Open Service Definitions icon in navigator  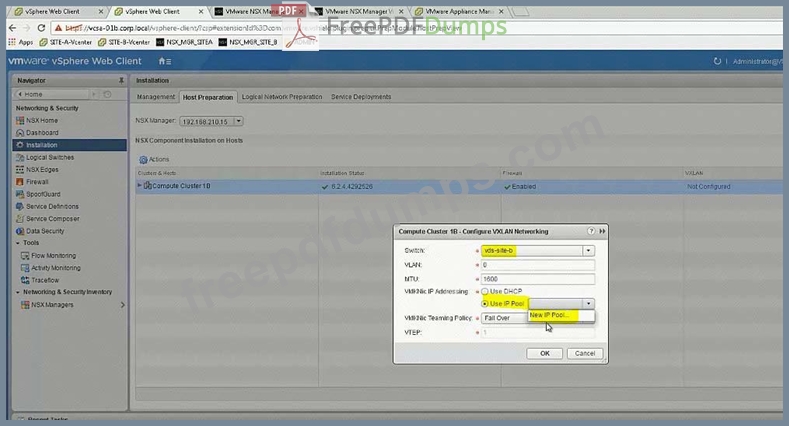click(20, 206)
